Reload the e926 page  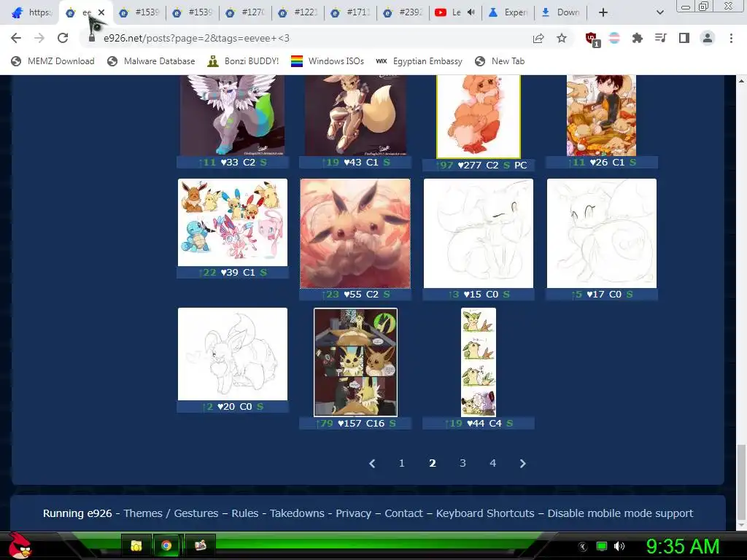click(x=63, y=38)
